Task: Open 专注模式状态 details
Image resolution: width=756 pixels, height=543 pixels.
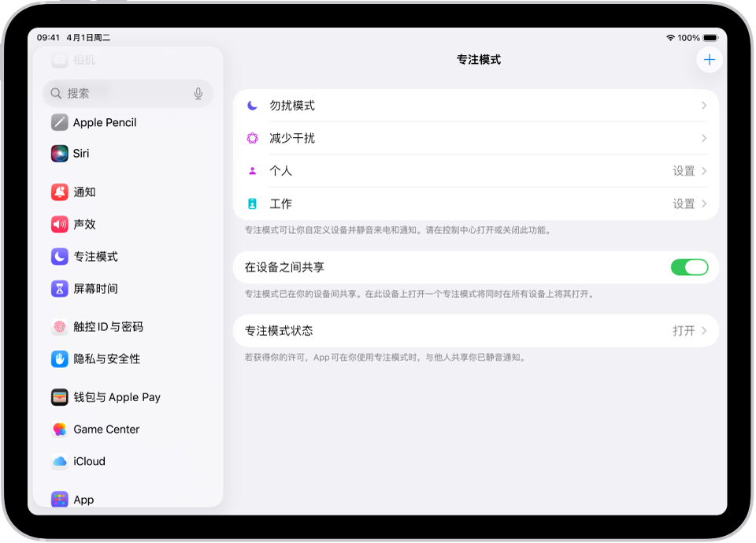Action: (472, 330)
